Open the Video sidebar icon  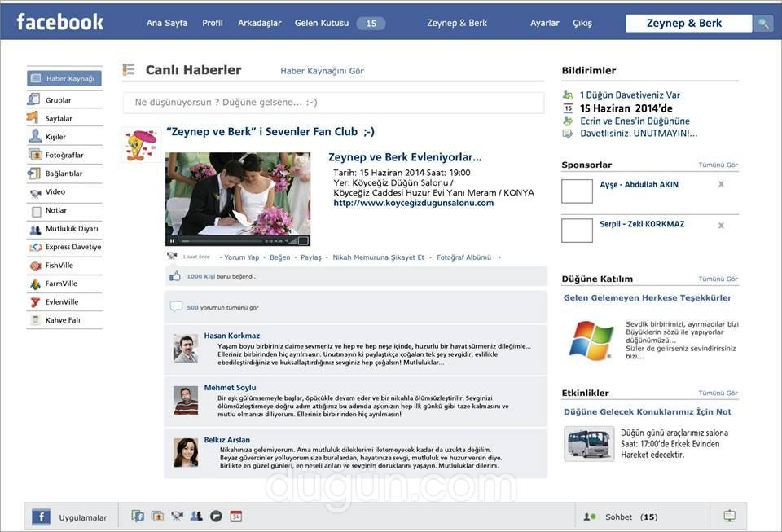[35, 192]
